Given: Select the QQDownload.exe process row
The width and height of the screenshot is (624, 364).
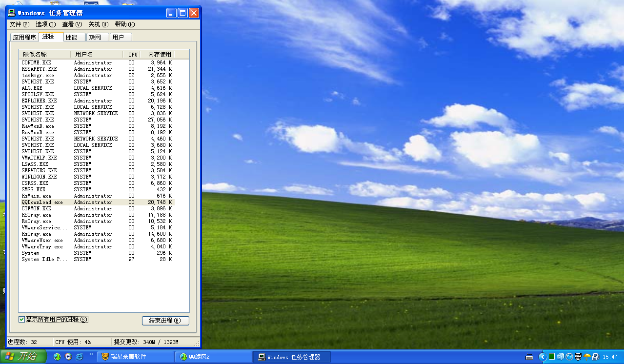Looking at the screenshot, I should (97, 202).
